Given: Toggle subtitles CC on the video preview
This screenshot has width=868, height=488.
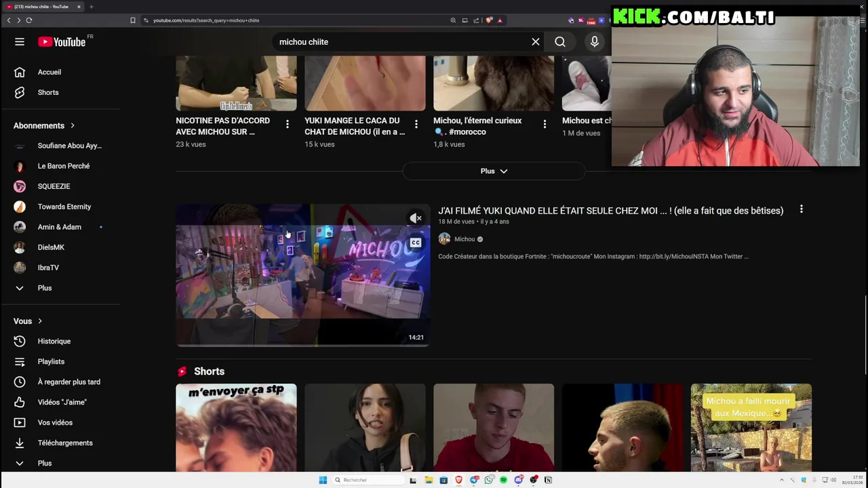Looking at the screenshot, I should 416,243.
